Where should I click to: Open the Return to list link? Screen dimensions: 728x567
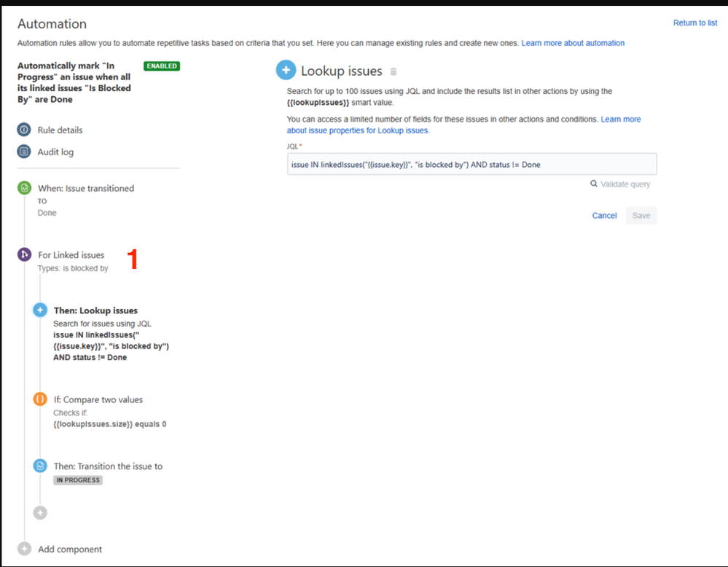[694, 23]
